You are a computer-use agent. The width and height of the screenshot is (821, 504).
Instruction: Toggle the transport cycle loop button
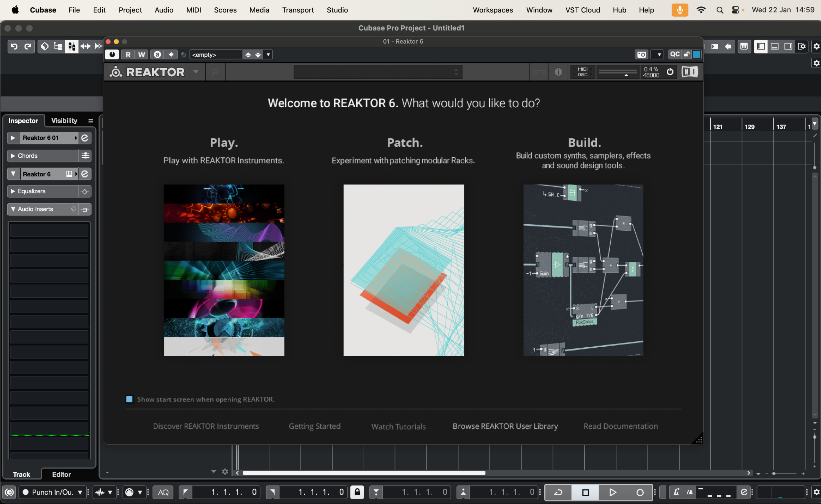pyautogui.click(x=558, y=492)
